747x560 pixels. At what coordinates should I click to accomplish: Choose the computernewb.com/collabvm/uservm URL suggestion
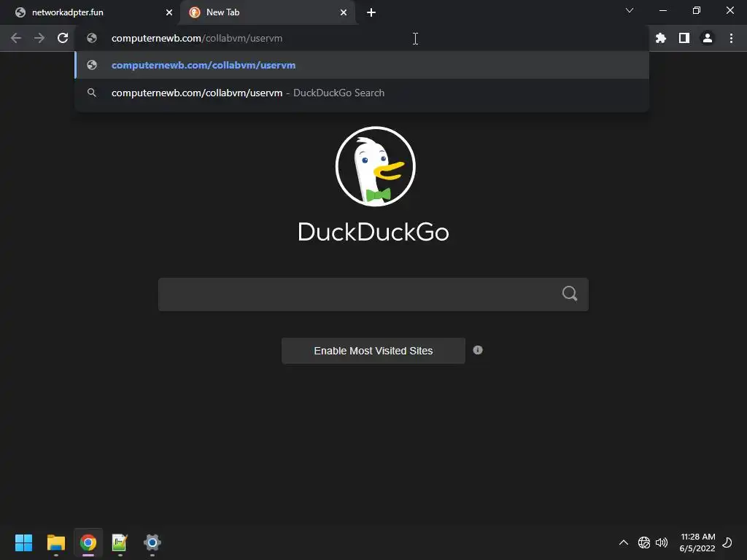click(362, 65)
